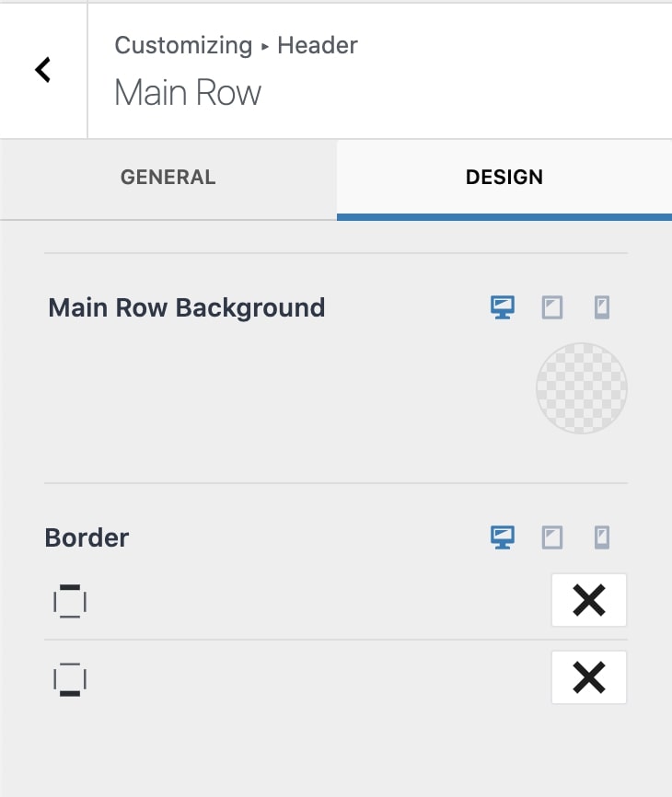Click the Main Row panel title
The height and width of the screenshot is (797, 672).
tap(188, 93)
